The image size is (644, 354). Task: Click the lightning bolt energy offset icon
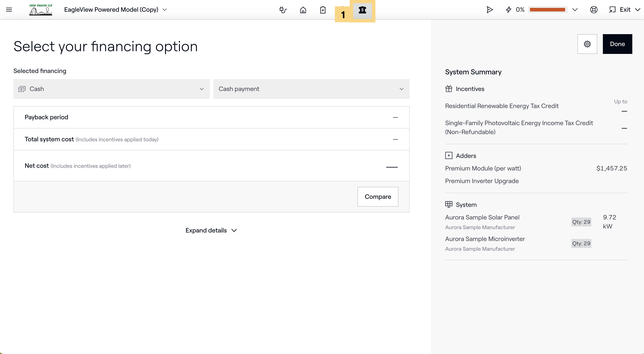click(508, 10)
